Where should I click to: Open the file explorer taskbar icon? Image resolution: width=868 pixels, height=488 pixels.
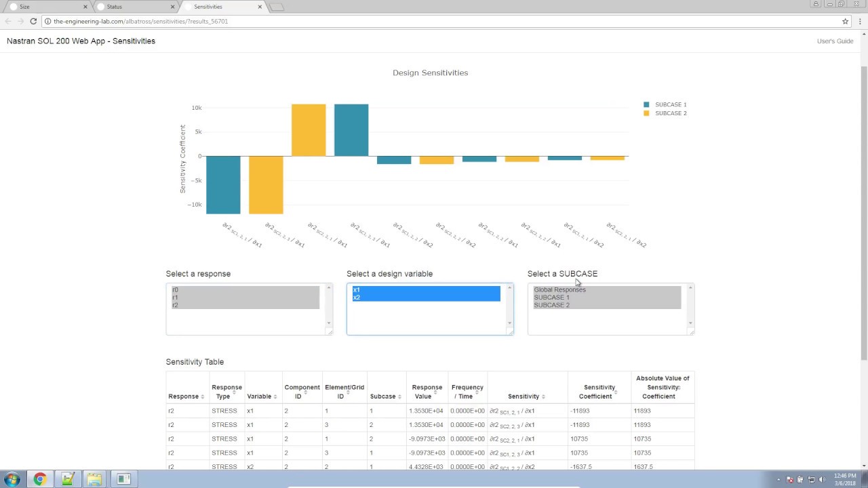(x=94, y=479)
